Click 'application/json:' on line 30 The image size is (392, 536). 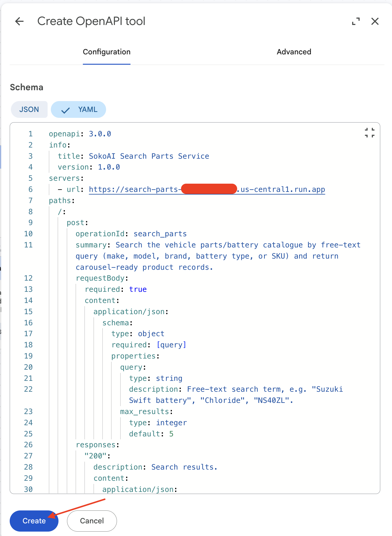[140, 490]
